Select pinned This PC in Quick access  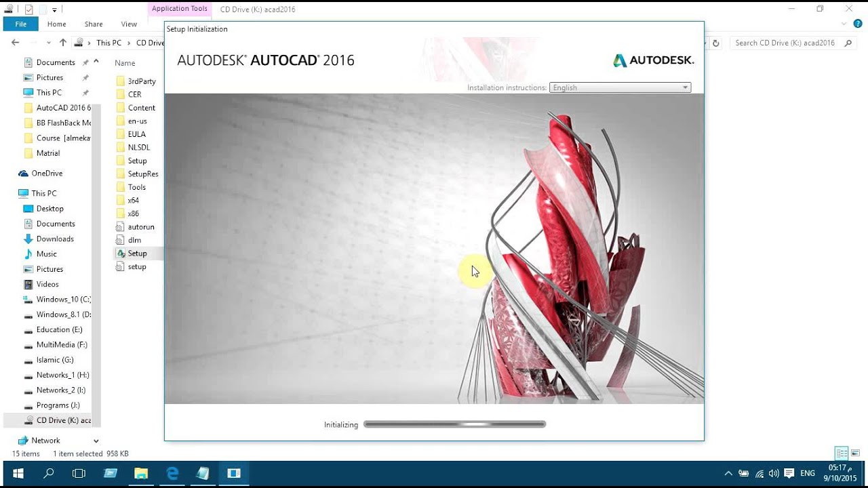click(49, 92)
